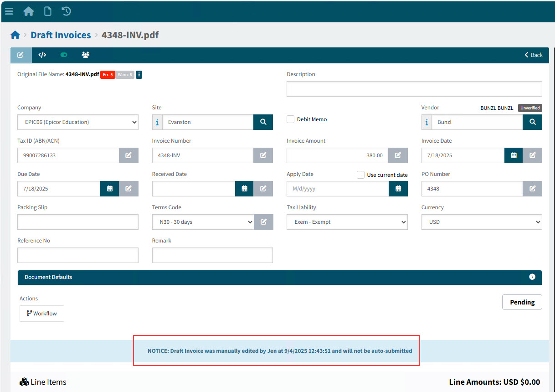Click the home icon in top bar
This screenshot has height=392, width=555.
(x=29, y=11)
